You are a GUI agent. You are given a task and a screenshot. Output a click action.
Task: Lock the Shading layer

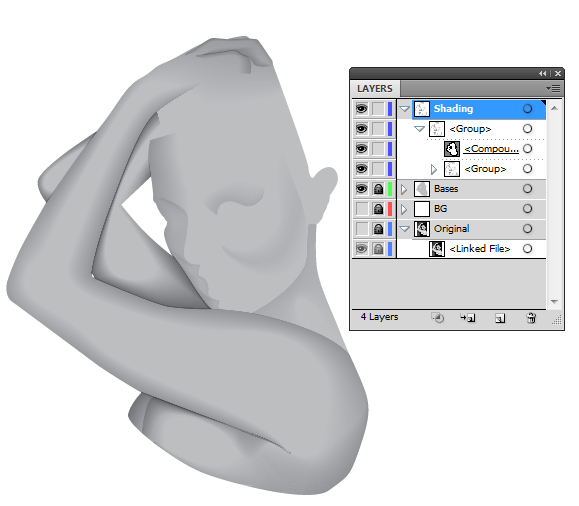[378, 109]
